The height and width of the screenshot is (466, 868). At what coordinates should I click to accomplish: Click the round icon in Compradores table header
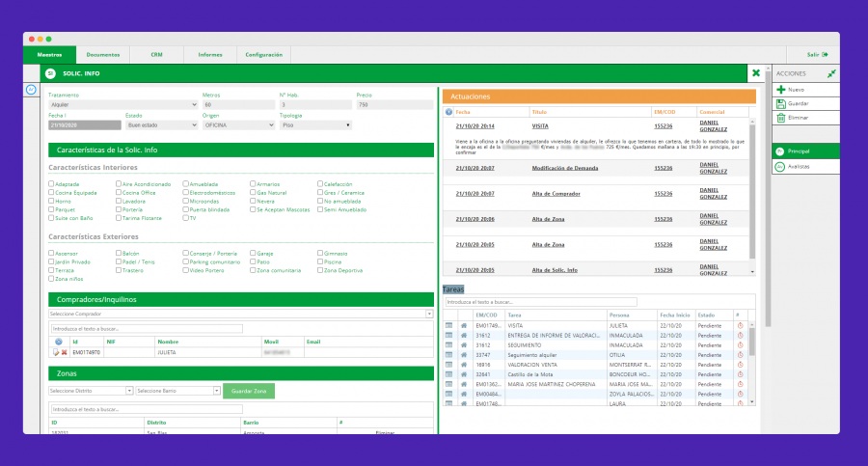[58, 342]
